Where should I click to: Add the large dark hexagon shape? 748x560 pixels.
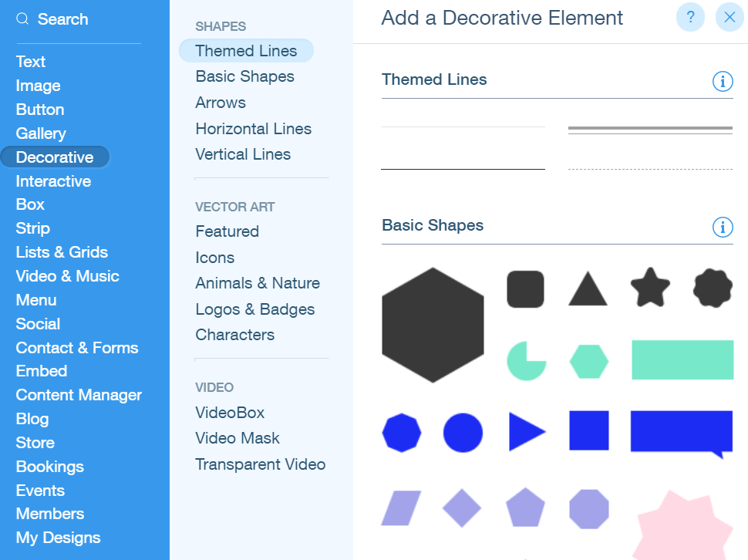(x=433, y=325)
